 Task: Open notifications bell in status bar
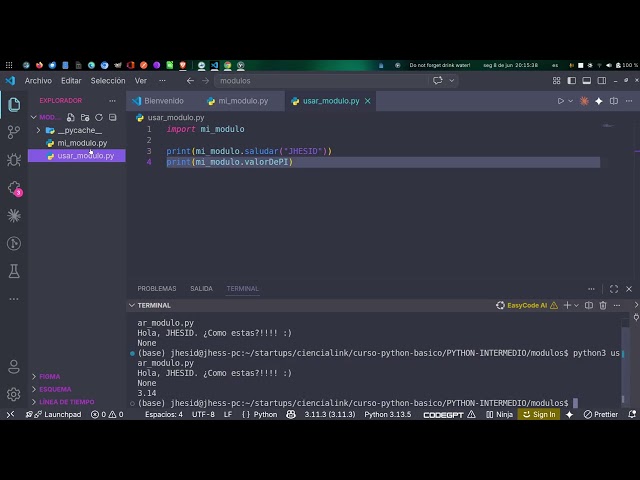pos(632,414)
